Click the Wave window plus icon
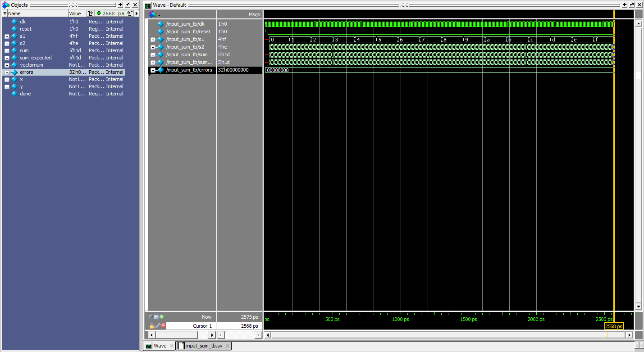644x352 pixels. 625,5
